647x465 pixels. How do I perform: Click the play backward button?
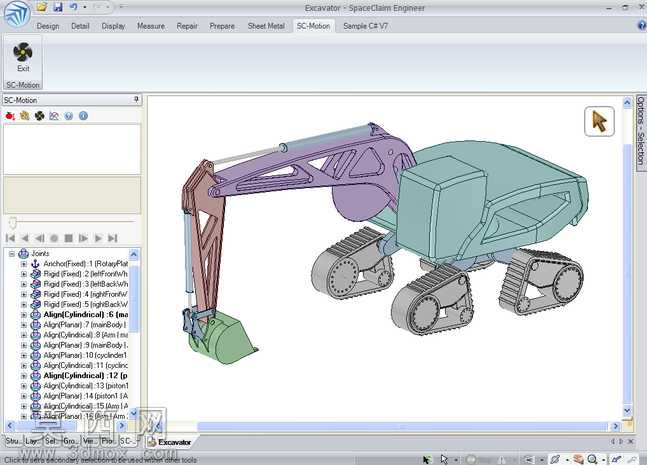(x=25, y=238)
